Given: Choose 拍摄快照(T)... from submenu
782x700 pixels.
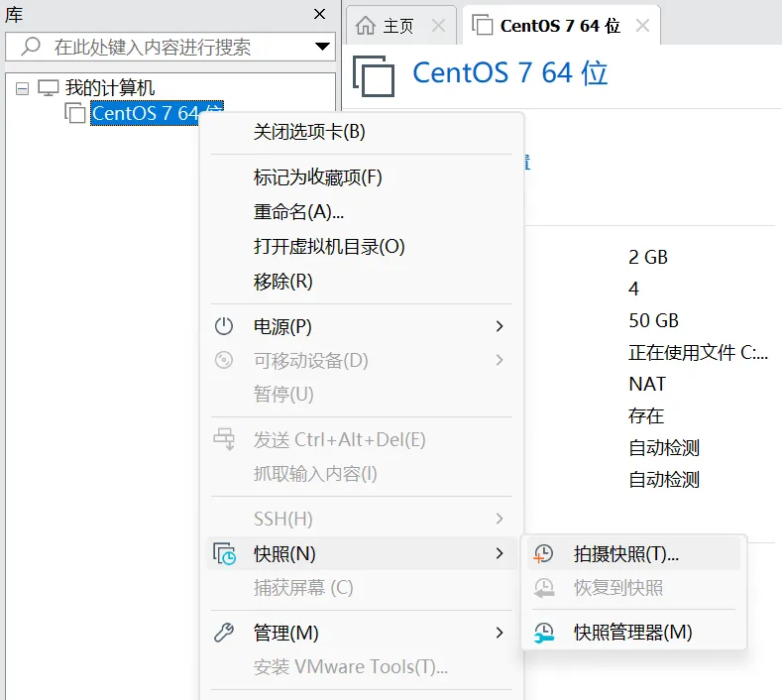Looking at the screenshot, I should [x=633, y=554].
